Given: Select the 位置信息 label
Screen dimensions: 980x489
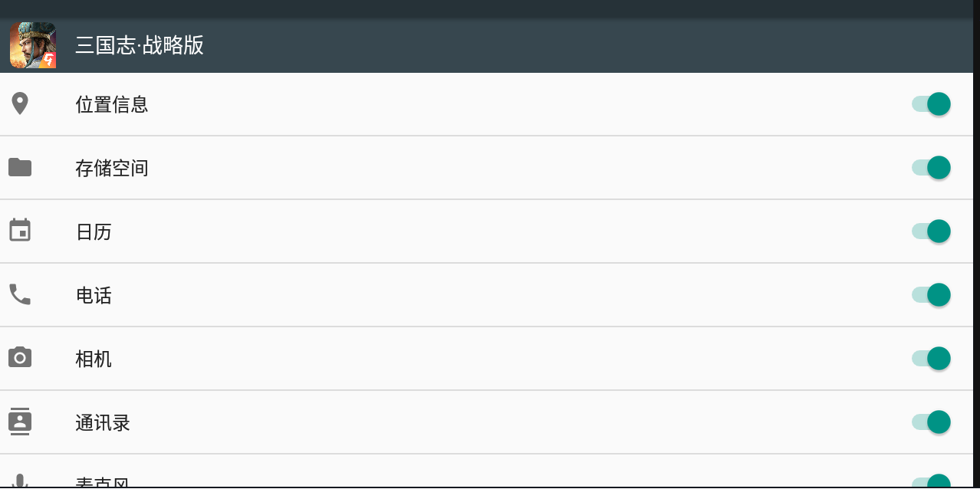Looking at the screenshot, I should click(x=112, y=104).
